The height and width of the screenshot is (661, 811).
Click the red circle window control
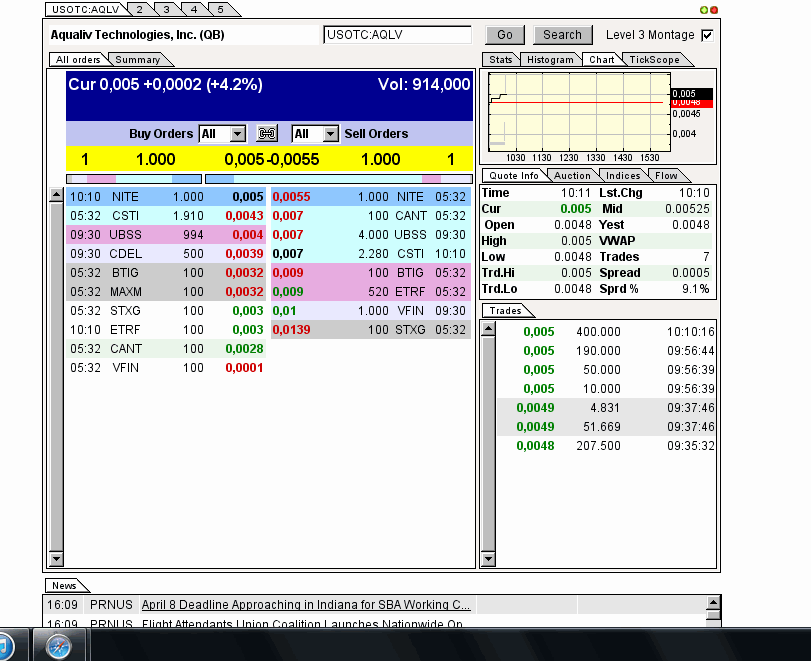tap(714, 10)
